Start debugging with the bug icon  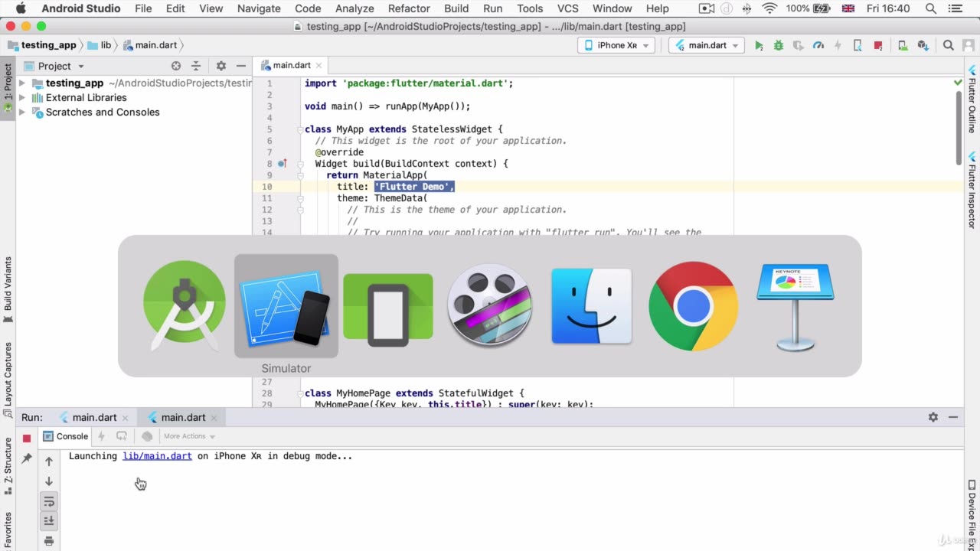pos(779,45)
